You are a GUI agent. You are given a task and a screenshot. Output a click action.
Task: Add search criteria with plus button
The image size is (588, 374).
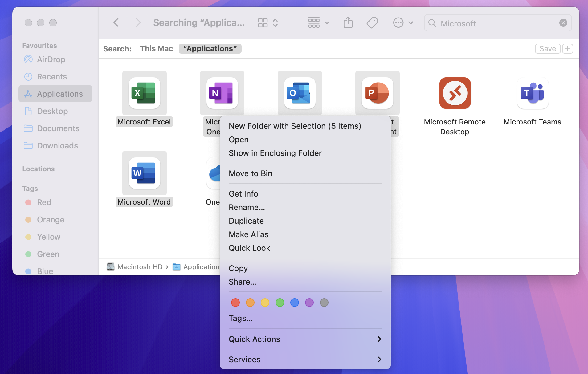click(568, 49)
